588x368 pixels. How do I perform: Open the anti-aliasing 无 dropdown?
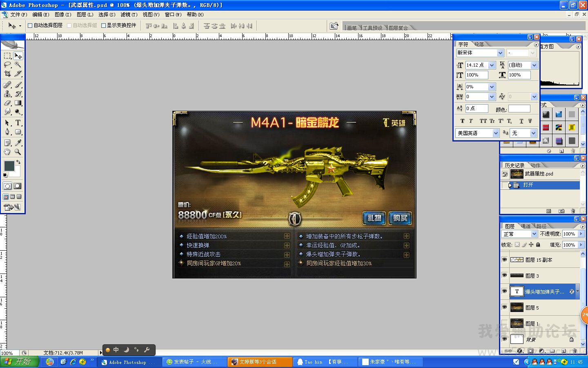point(533,133)
